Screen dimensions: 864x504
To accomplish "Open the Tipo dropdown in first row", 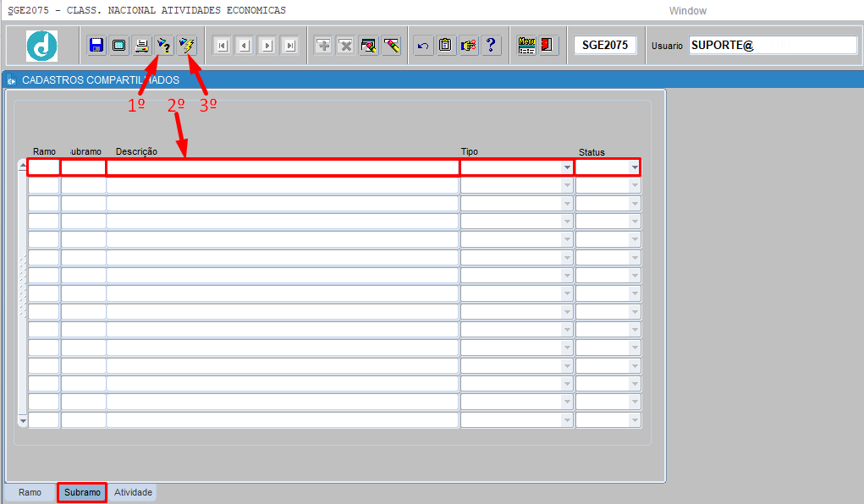I will click(567, 167).
